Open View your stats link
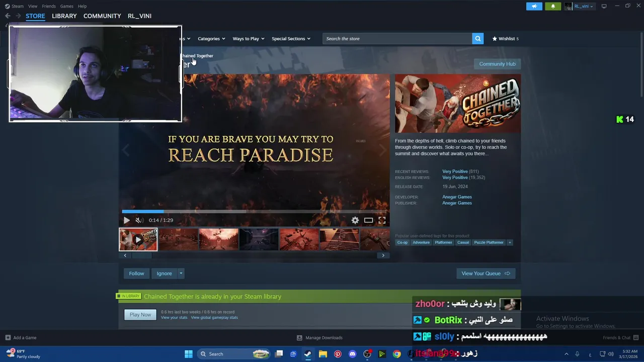The image size is (644, 362). point(174,318)
